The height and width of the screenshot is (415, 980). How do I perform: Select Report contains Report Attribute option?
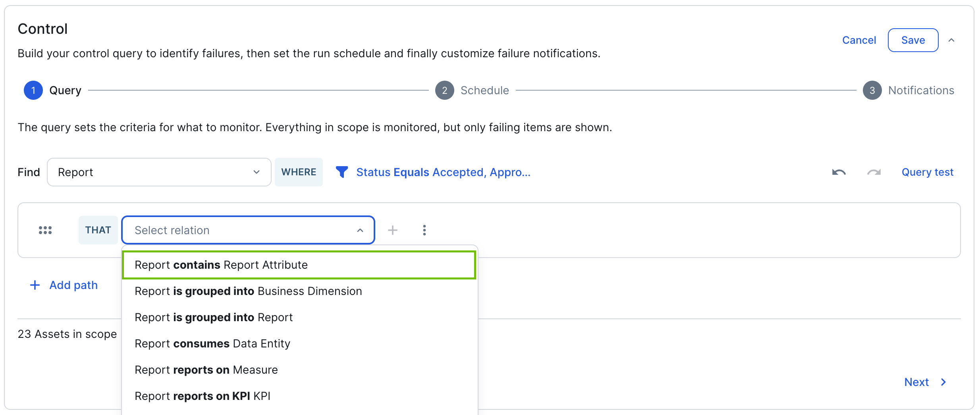pos(299,265)
